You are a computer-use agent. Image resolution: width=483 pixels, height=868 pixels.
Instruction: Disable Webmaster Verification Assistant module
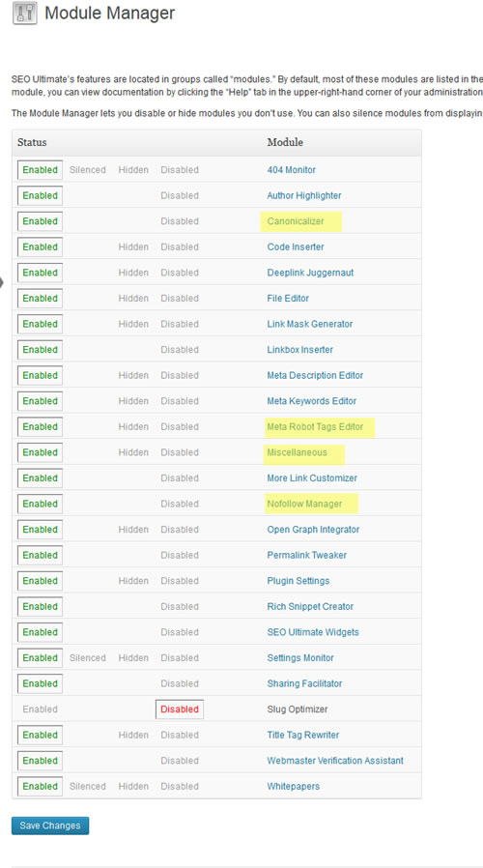coord(180,761)
